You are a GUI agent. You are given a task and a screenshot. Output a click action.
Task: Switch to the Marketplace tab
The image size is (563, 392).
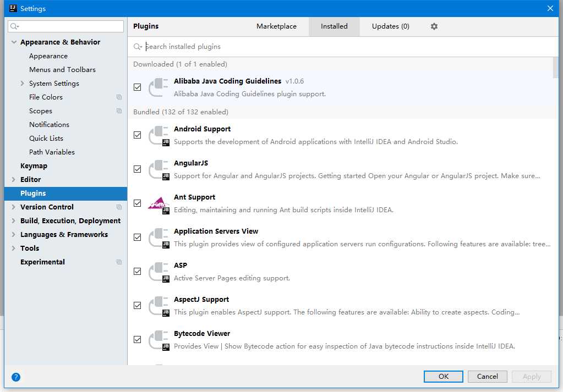[276, 26]
